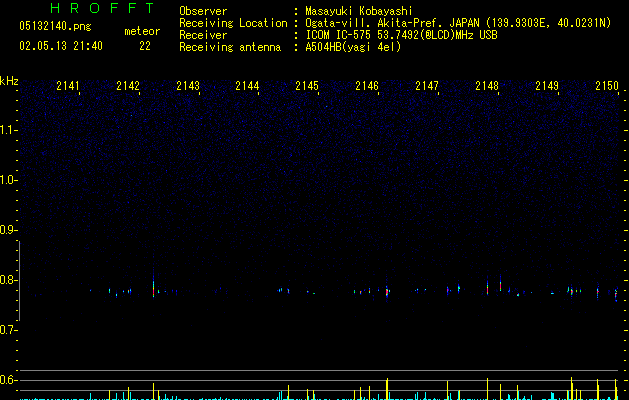Click the meteor echo just after 2146
Screen dimensions: 629x400
pos(387,291)
